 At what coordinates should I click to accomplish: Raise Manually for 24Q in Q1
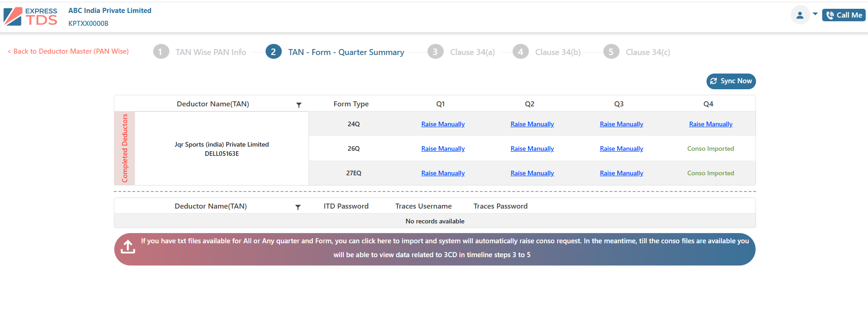coord(443,124)
